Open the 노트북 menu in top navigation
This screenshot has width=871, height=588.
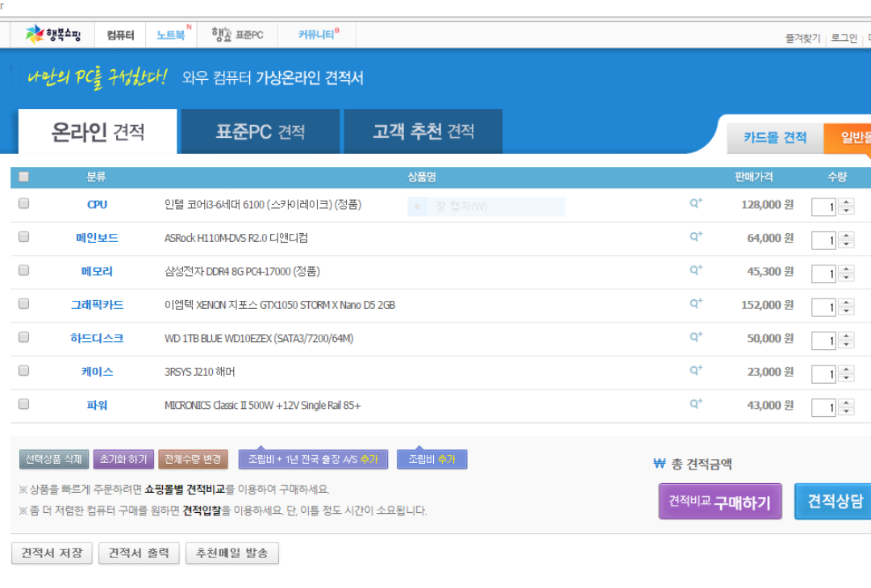tap(171, 35)
